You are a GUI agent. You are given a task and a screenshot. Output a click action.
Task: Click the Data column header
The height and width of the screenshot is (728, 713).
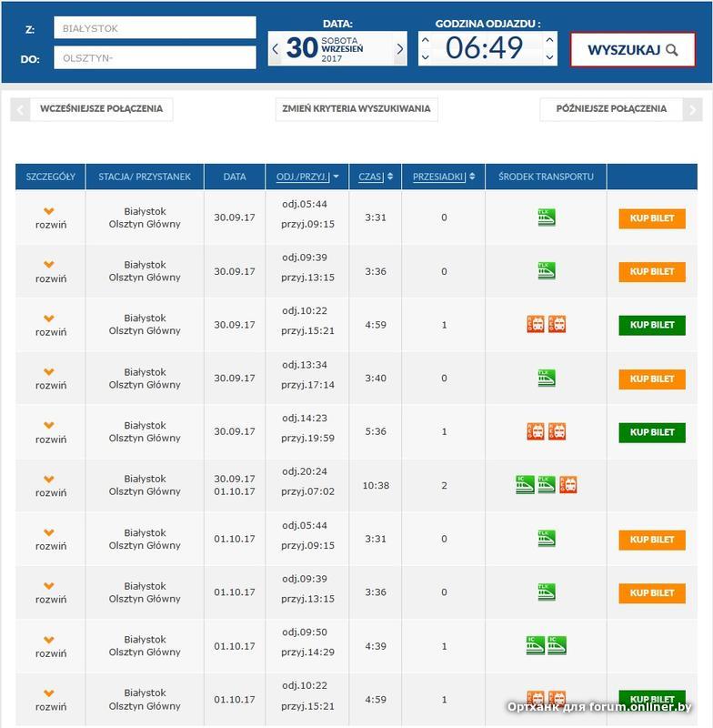[x=235, y=177]
